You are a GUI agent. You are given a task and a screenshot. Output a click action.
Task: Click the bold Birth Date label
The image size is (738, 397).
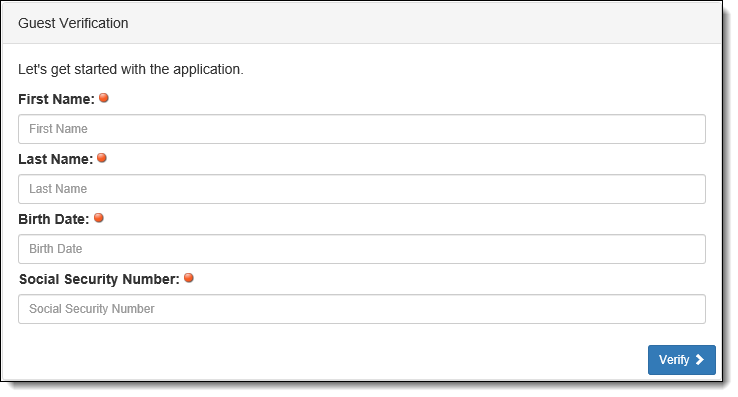(x=54, y=219)
